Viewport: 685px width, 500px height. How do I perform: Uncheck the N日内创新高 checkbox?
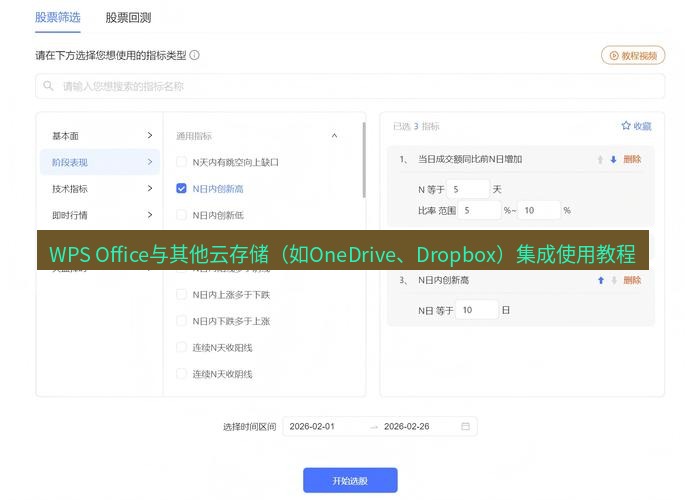click(181, 188)
